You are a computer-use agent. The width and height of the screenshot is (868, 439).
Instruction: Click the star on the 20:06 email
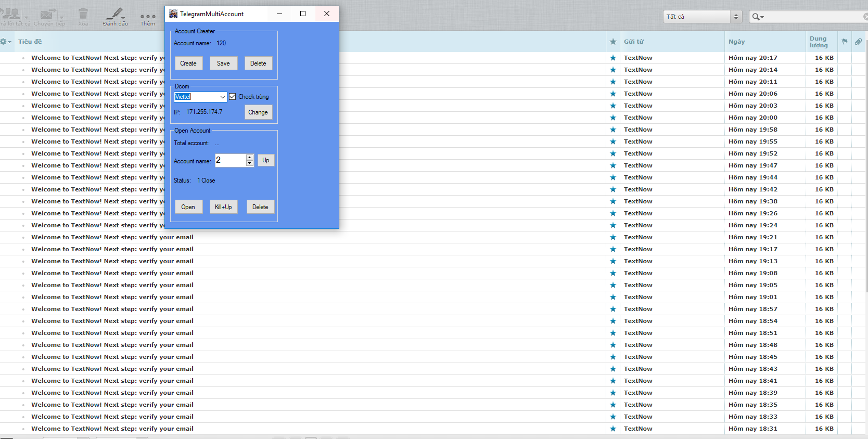(x=613, y=94)
